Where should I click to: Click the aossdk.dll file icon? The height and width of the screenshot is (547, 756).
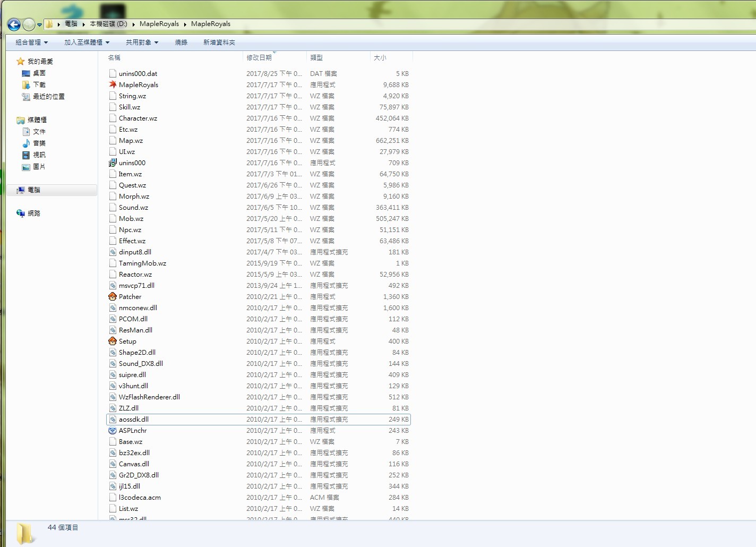pyautogui.click(x=113, y=419)
